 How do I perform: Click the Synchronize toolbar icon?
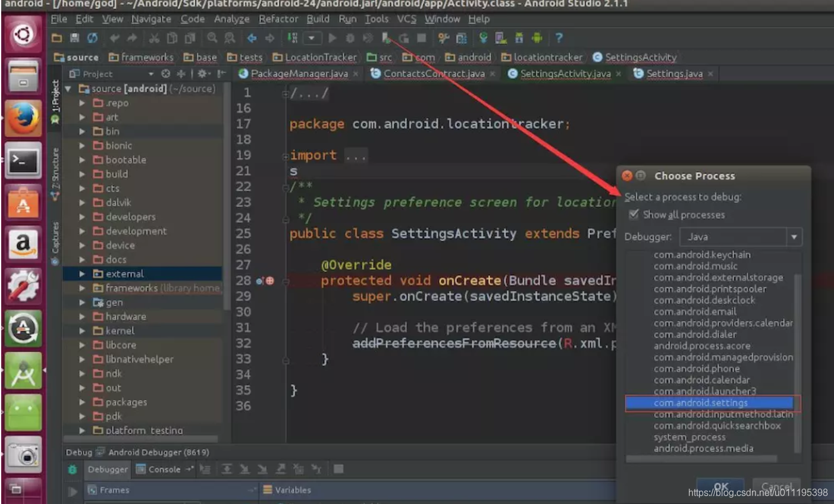[93, 38]
